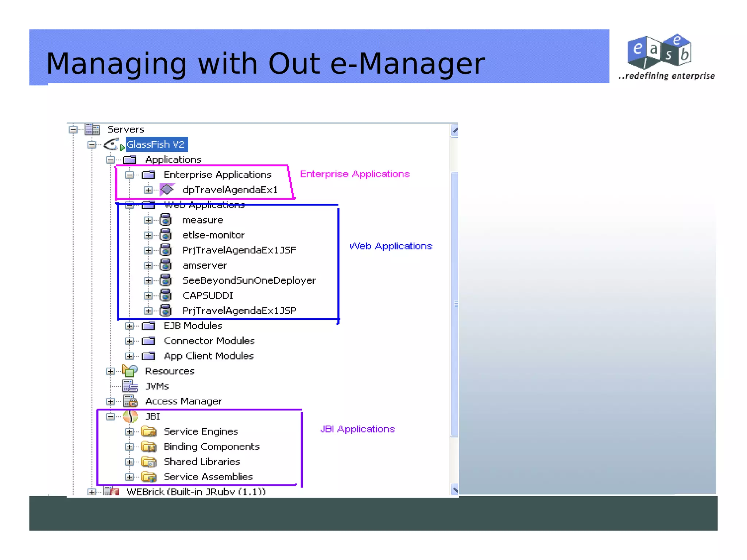
Task: Collapse the GlassFish V2 node
Action: coord(92,145)
